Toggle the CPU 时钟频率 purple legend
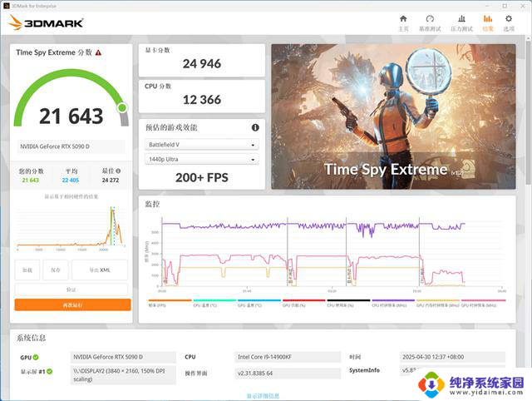This screenshot has height=401, width=532. tap(393, 303)
